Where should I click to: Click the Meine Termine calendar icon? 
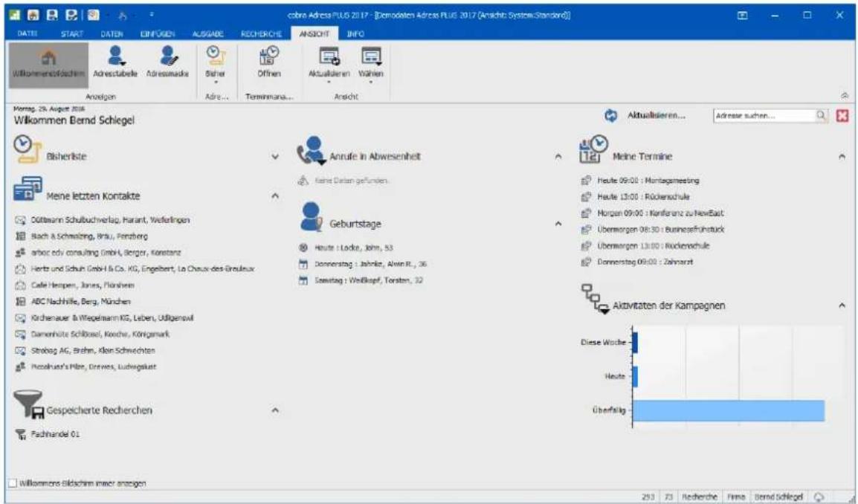594,149
